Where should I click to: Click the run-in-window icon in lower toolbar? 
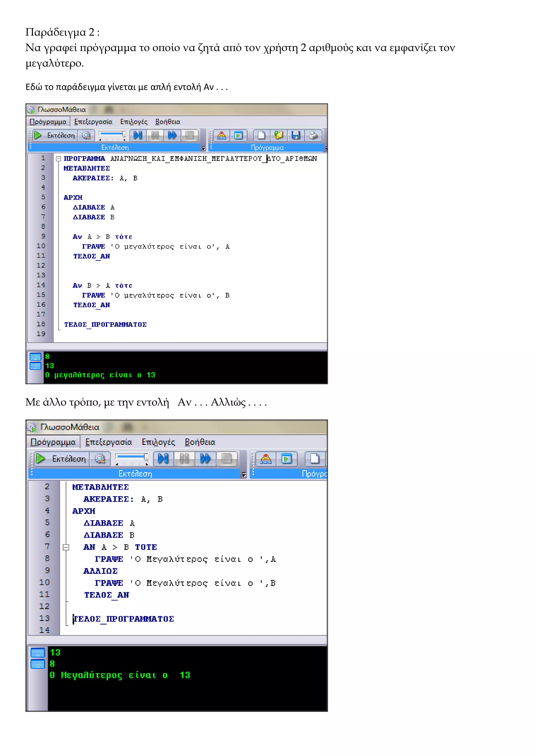pyautogui.click(x=286, y=459)
